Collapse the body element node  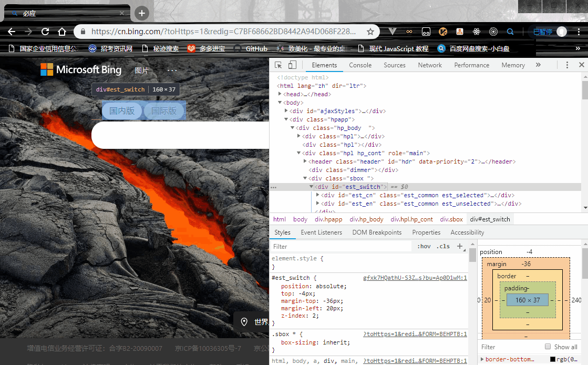(280, 102)
